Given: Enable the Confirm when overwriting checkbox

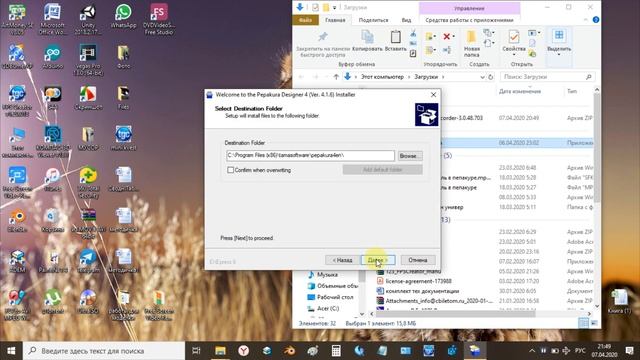Looking at the screenshot, I should [x=231, y=170].
